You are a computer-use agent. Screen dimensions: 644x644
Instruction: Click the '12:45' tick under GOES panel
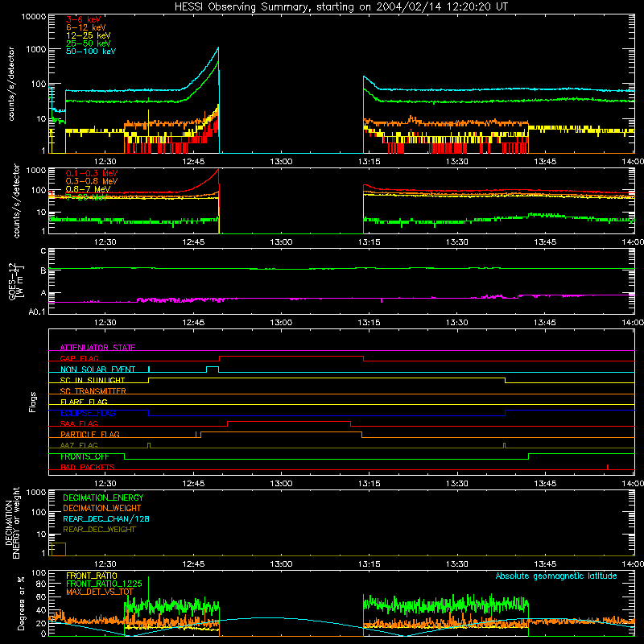pyautogui.click(x=193, y=323)
